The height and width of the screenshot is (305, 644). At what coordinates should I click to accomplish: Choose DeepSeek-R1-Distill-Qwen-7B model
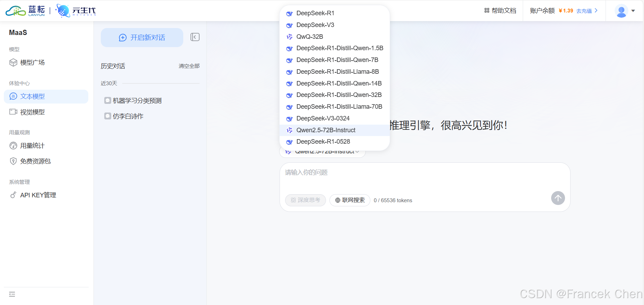pos(335,60)
